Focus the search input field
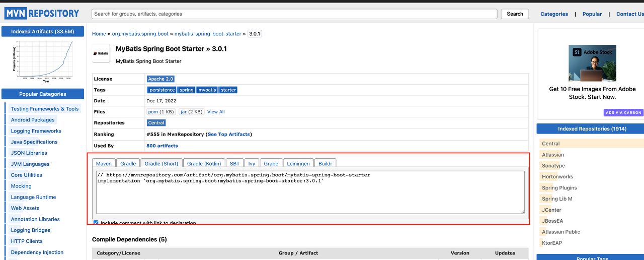The image size is (644, 260). [295, 14]
